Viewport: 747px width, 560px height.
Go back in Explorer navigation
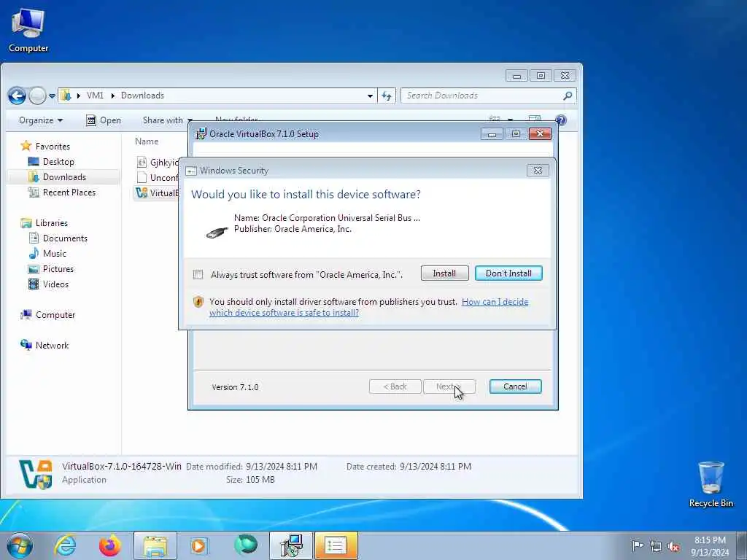17,96
